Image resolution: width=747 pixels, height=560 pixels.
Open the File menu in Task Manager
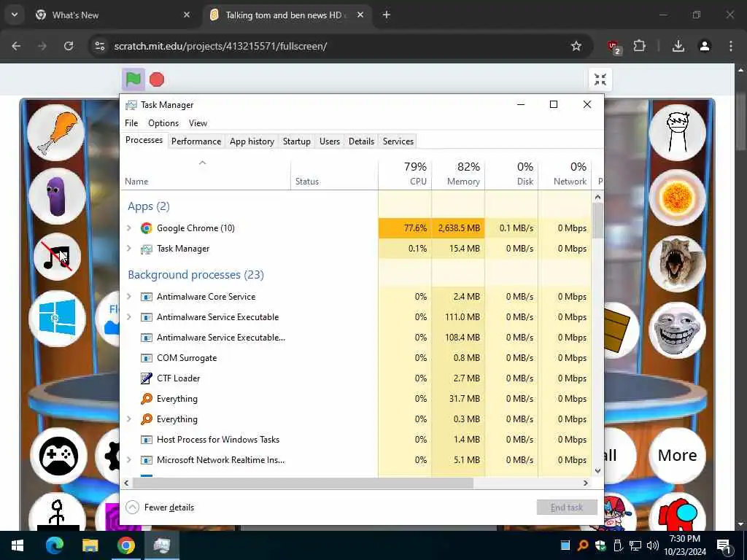pos(131,122)
